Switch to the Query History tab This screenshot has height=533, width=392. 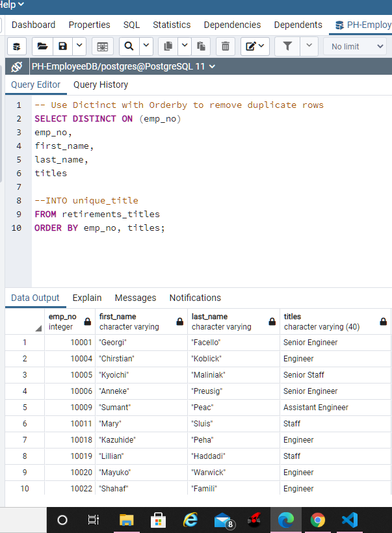pyautogui.click(x=100, y=84)
